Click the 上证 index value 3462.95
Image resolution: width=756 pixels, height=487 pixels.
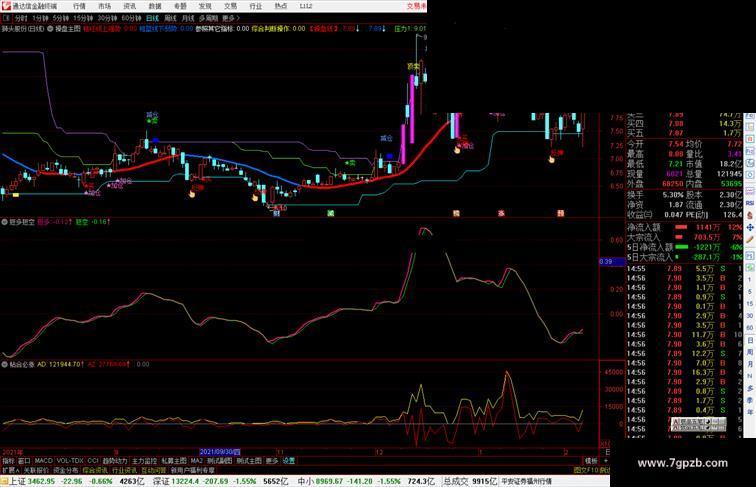[x=41, y=481]
